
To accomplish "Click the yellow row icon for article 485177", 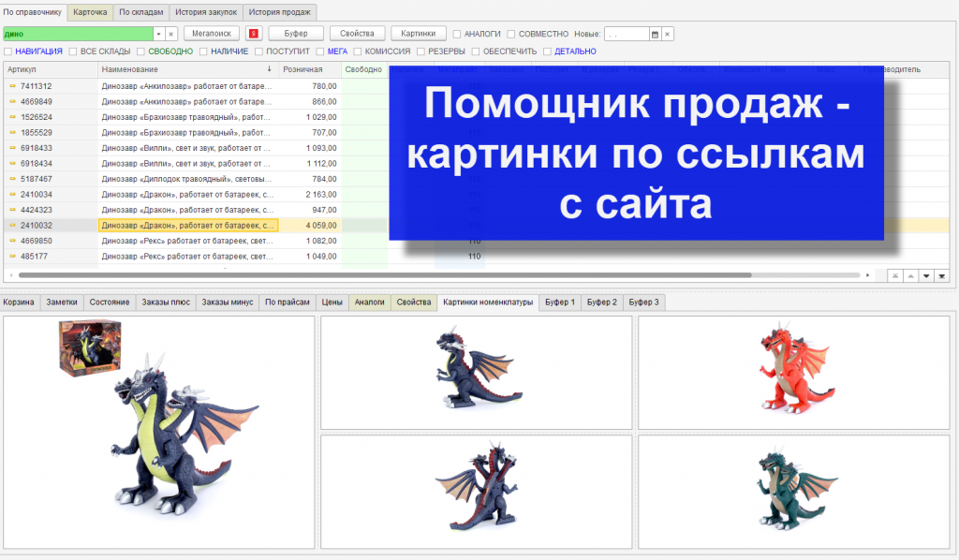I will point(12,257).
